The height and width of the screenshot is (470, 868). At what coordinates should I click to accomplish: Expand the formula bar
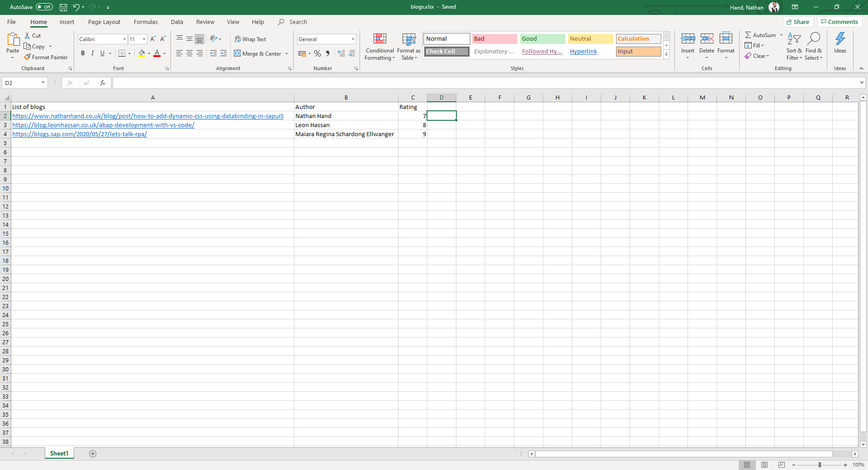click(x=861, y=83)
